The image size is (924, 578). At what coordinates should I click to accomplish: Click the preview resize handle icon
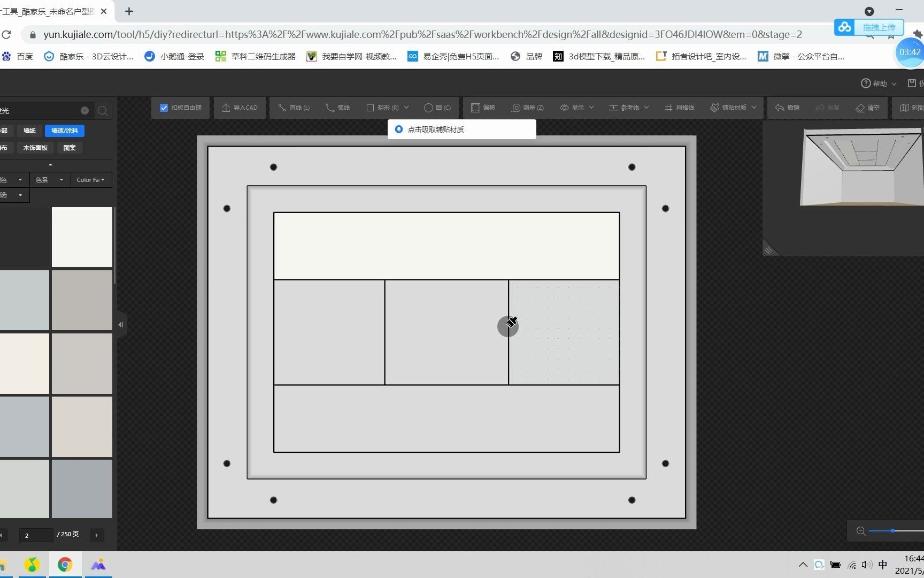(768, 250)
